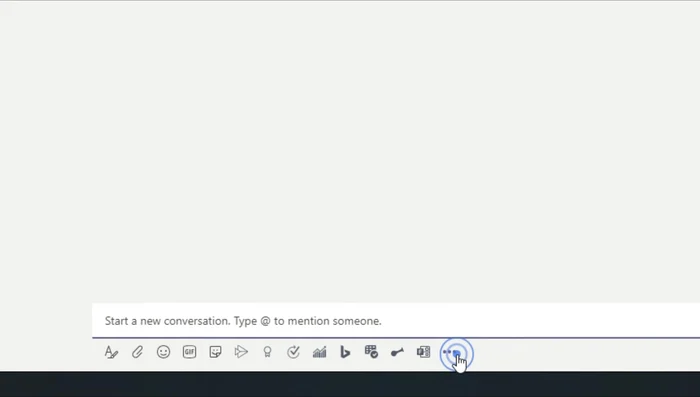
Task: Open the Approvals checkmark icon
Action: pyautogui.click(x=293, y=352)
